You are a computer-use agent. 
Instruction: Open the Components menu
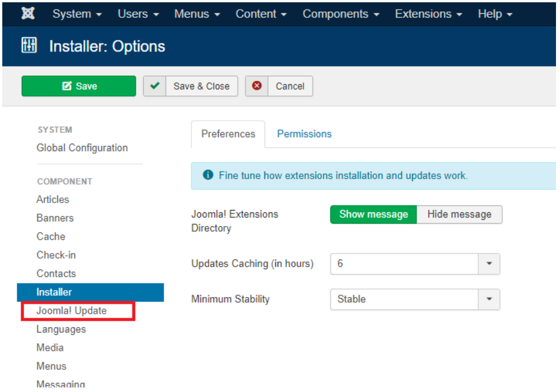[x=341, y=14]
